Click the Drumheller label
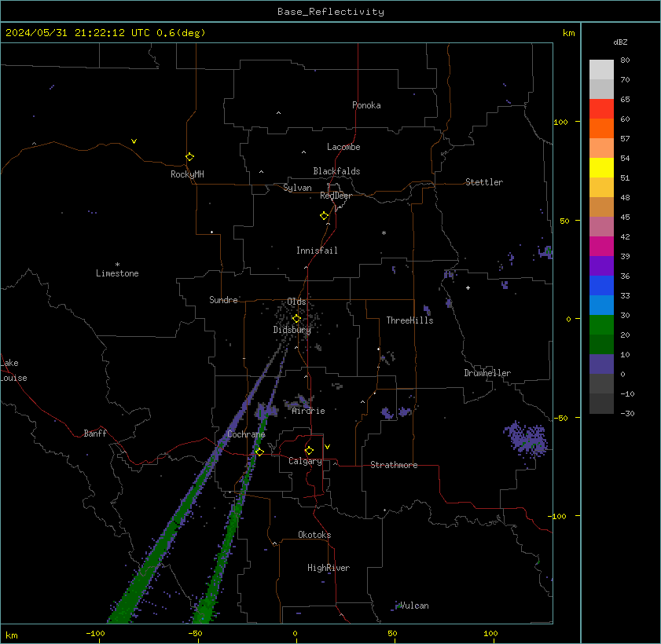Image resolution: width=661 pixels, height=644 pixels. pyautogui.click(x=487, y=373)
